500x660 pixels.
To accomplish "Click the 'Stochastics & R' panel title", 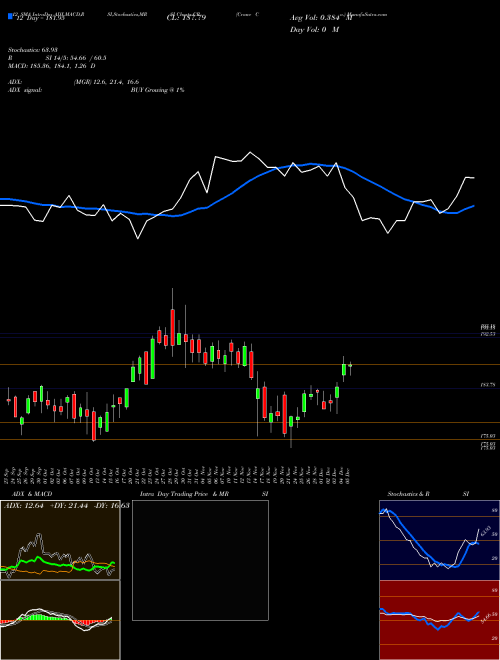I will [x=409, y=494].
